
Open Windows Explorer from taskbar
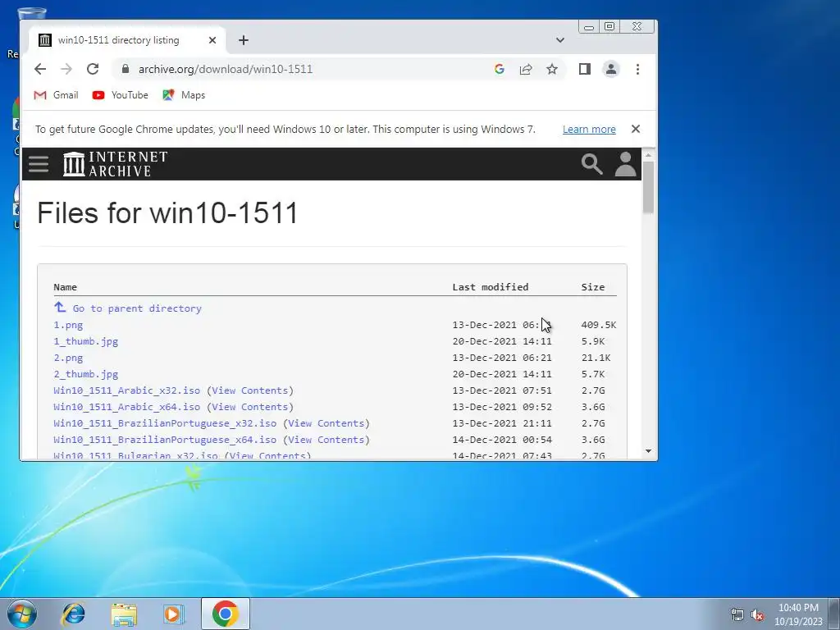coord(124,614)
